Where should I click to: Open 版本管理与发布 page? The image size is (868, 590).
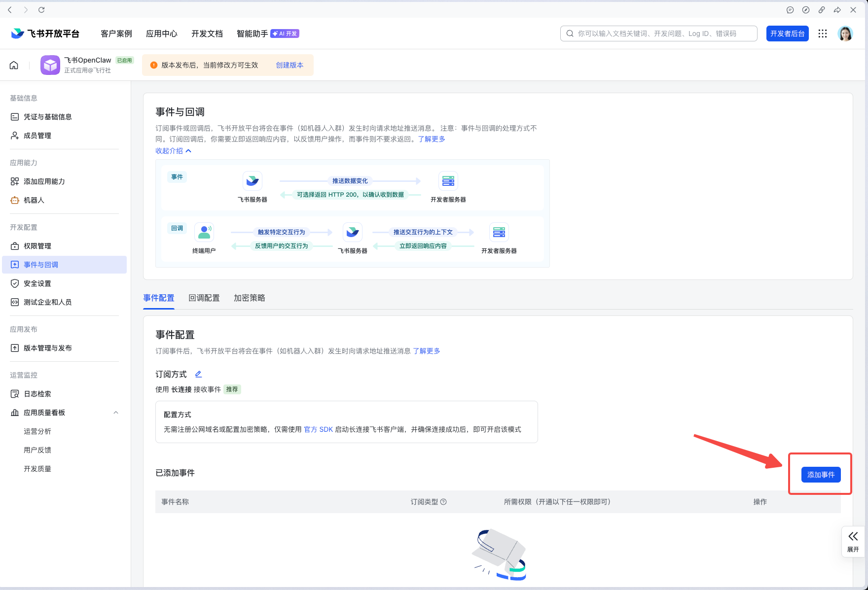click(x=47, y=347)
